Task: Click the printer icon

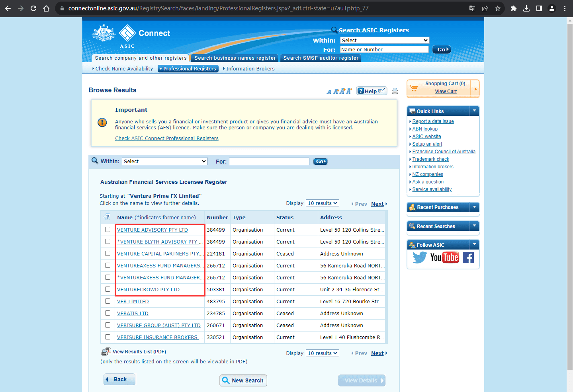Action: pyautogui.click(x=395, y=91)
